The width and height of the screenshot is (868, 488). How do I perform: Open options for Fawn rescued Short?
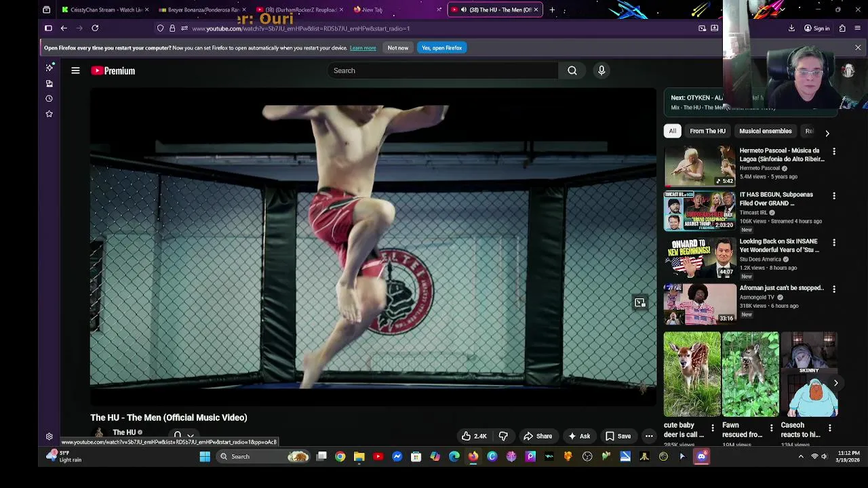pyautogui.click(x=771, y=428)
